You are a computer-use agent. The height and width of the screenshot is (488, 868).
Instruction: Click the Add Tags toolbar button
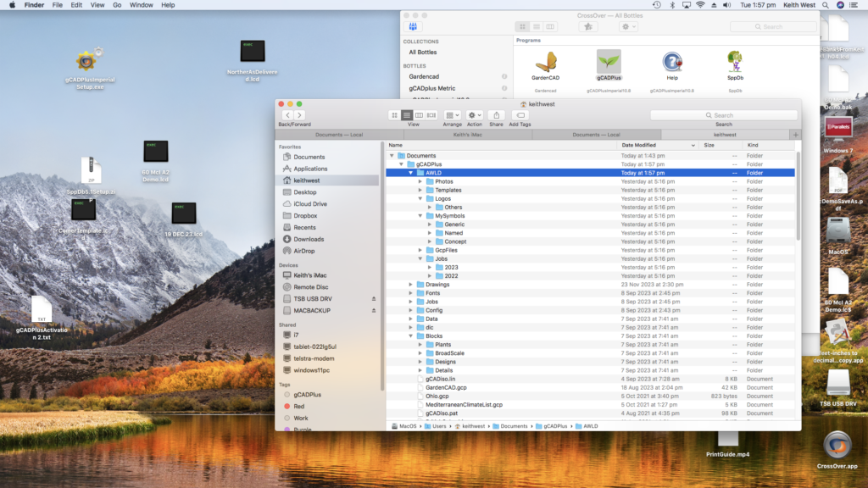point(520,115)
